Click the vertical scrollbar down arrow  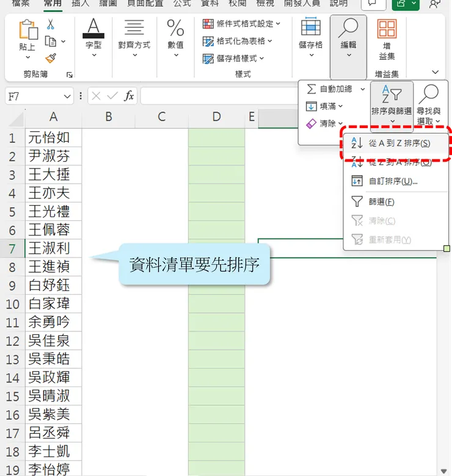(x=444, y=471)
